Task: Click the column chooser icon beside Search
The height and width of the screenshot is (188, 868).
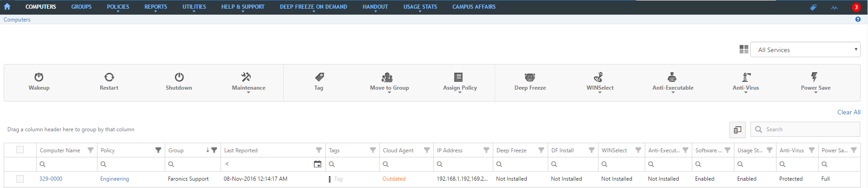Action: pyautogui.click(x=737, y=130)
